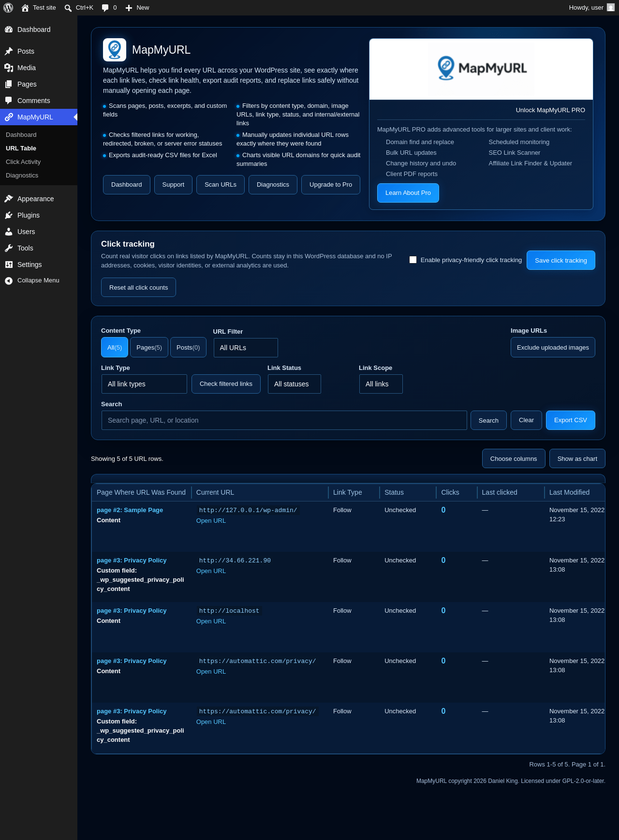Click the Dashboard gauge icon in sidebar
The width and height of the screenshot is (619, 840).
[x=9, y=29]
